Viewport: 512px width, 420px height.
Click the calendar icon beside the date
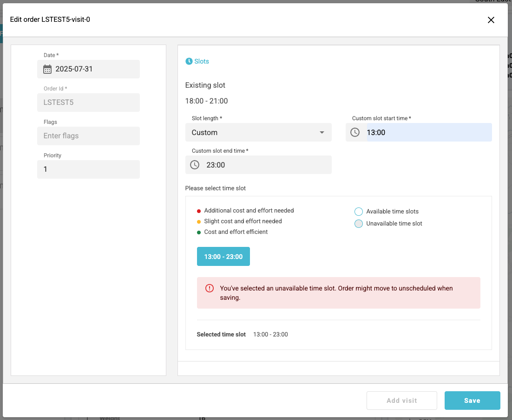[47, 69]
